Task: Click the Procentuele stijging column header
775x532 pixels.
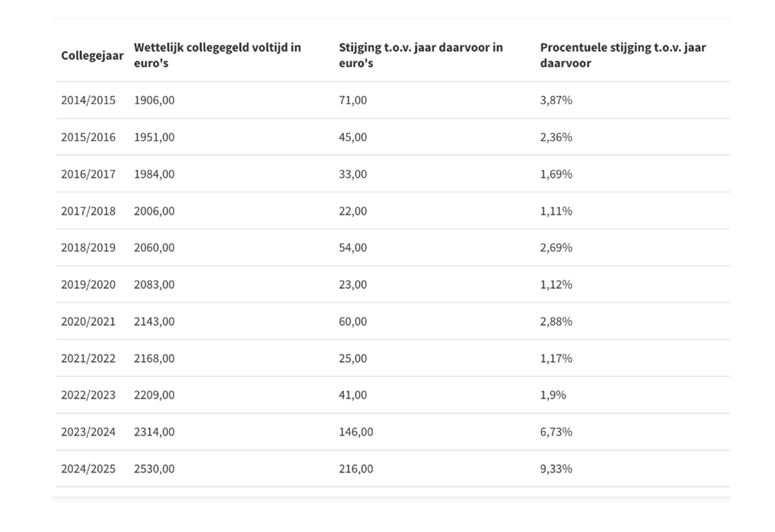Action: tap(623, 55)
